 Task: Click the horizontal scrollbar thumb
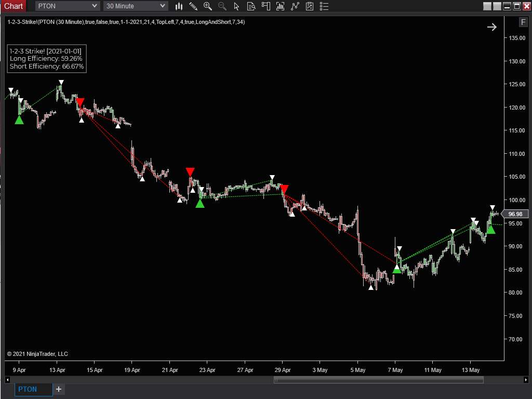[378, 380]
